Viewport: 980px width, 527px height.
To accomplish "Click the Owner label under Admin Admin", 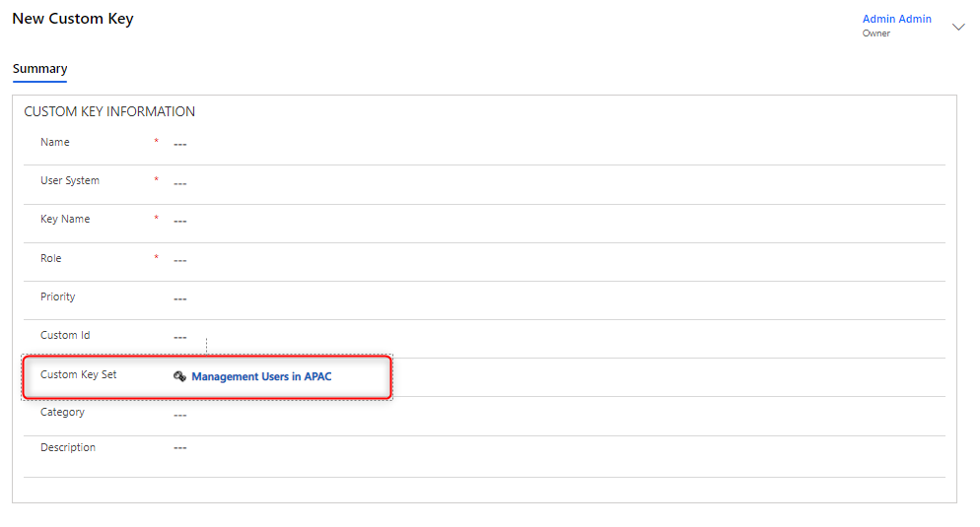I will click(x=875, y=33).
